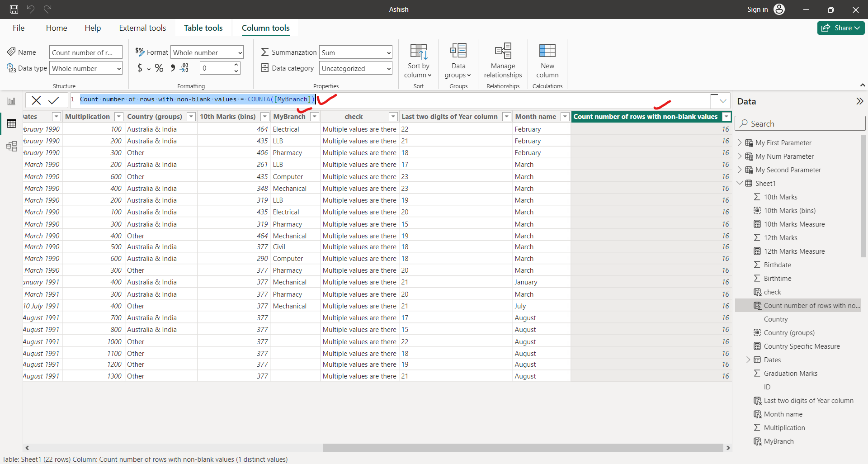The image size is (868, 464).
Task: Click the horizontal scrollbar thumb
Action: [523, 448]
